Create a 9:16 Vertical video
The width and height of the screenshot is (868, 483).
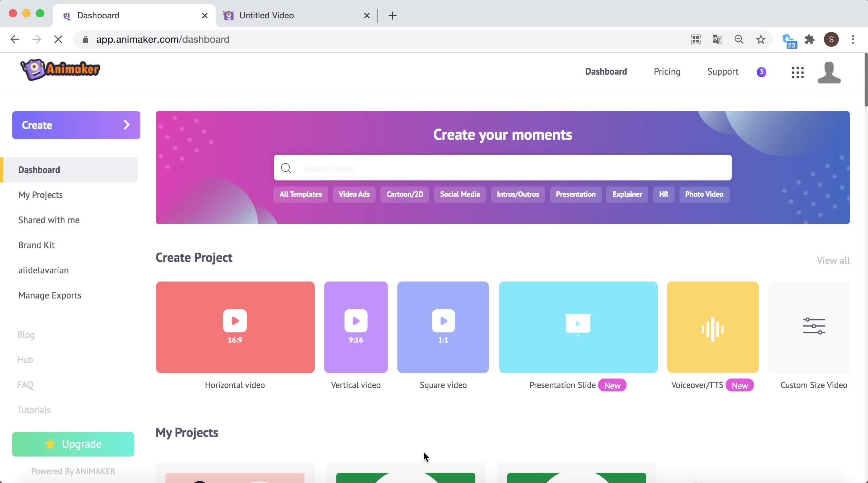click(356, 327)
